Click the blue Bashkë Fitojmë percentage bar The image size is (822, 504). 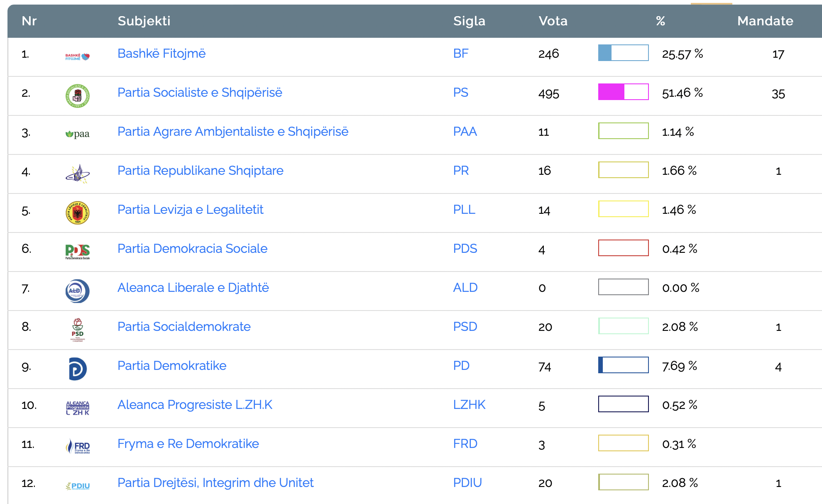tap(623, 53)
